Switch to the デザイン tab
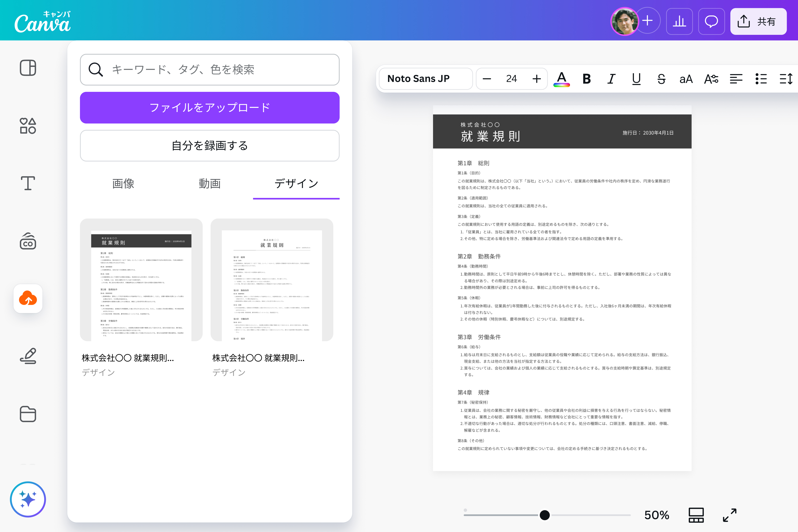This screenshot has height=532, width=798. (296, 183)
